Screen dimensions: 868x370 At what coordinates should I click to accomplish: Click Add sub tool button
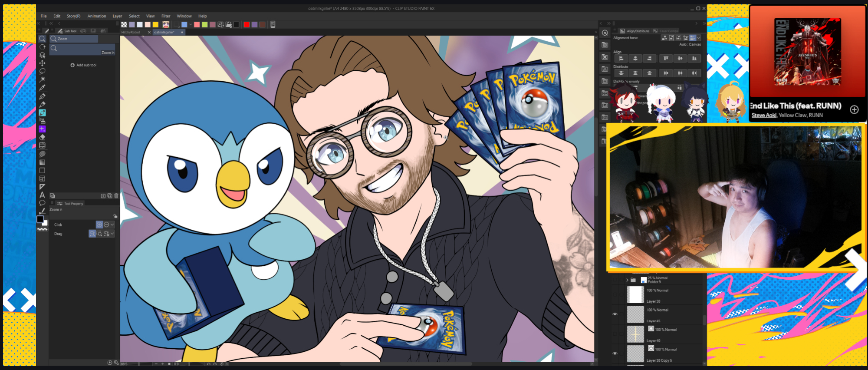click(x=83, y=65)
